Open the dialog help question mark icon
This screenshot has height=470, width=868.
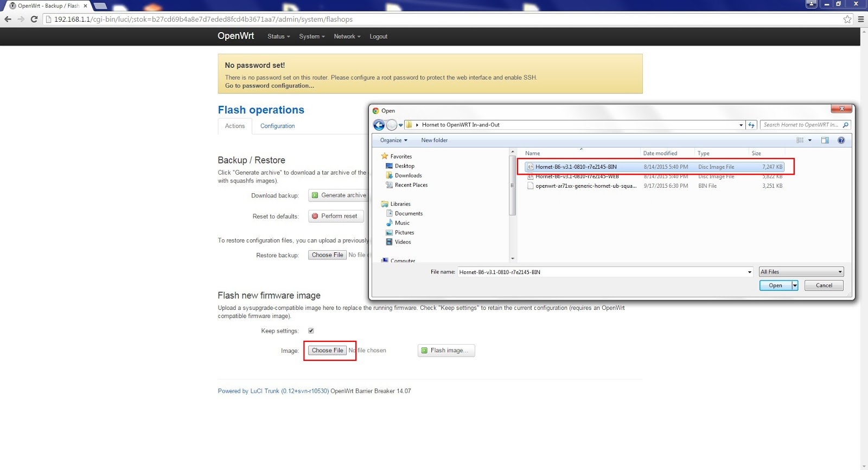841,140
